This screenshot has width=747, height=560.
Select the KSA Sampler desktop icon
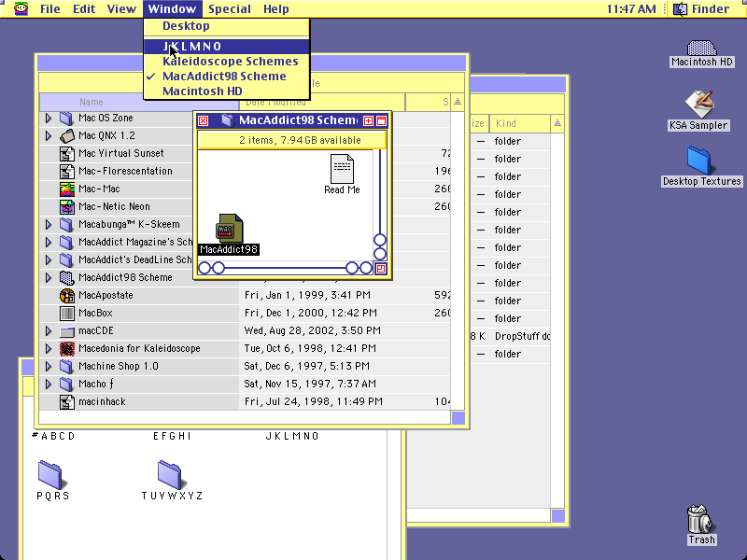(698, 104)
